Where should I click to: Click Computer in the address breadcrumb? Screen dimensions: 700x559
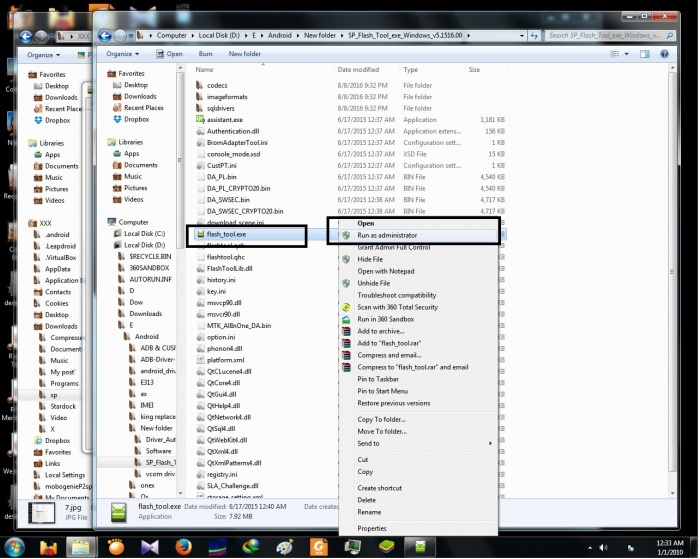171,35
